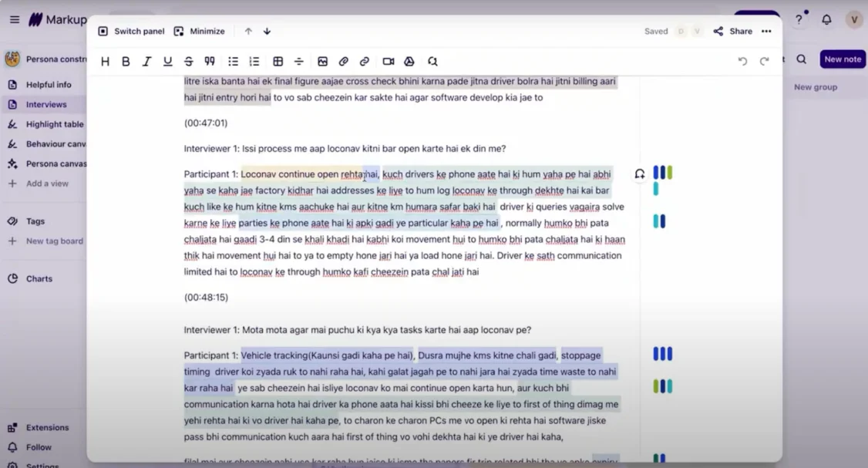Click tag color bars beside karne ke liye line
Viewport: 868px width, 468px height.
pos(659,221)
